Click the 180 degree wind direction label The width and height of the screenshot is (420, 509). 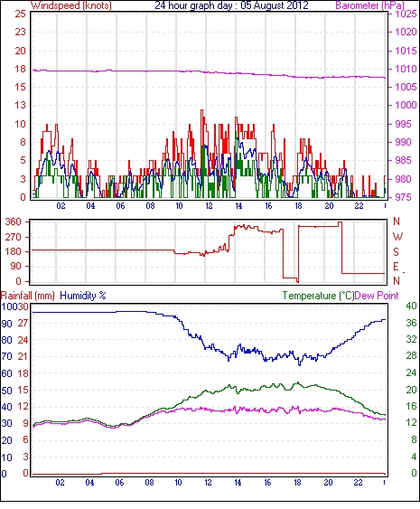(13, 251)
